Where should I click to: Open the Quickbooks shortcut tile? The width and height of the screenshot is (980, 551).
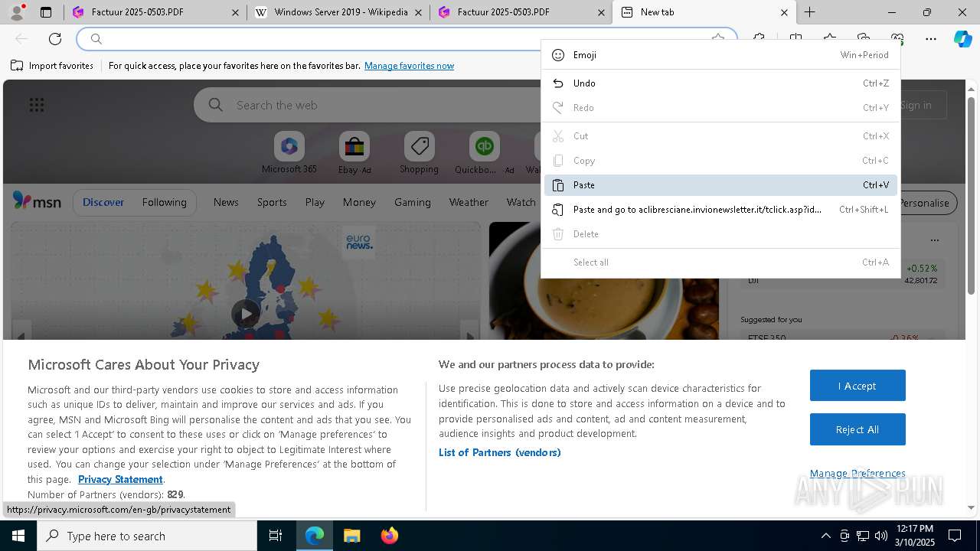(x=484, y=153)
